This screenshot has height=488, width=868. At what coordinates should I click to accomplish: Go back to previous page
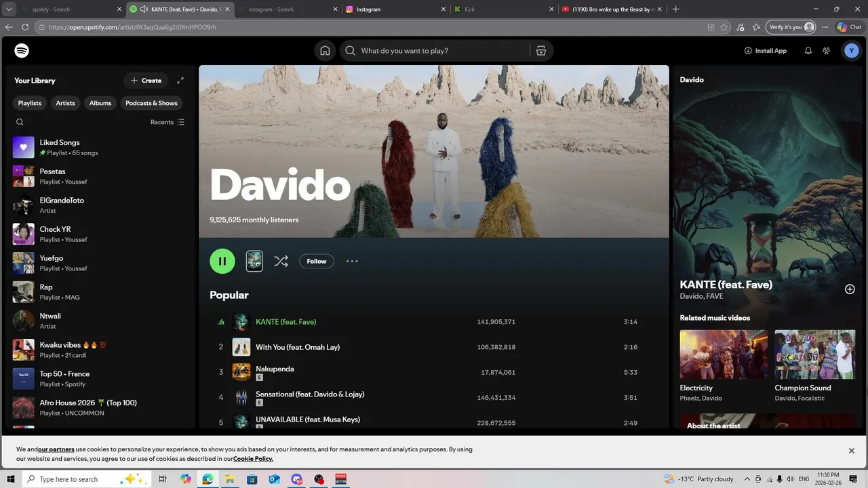(x=9, y=27)
